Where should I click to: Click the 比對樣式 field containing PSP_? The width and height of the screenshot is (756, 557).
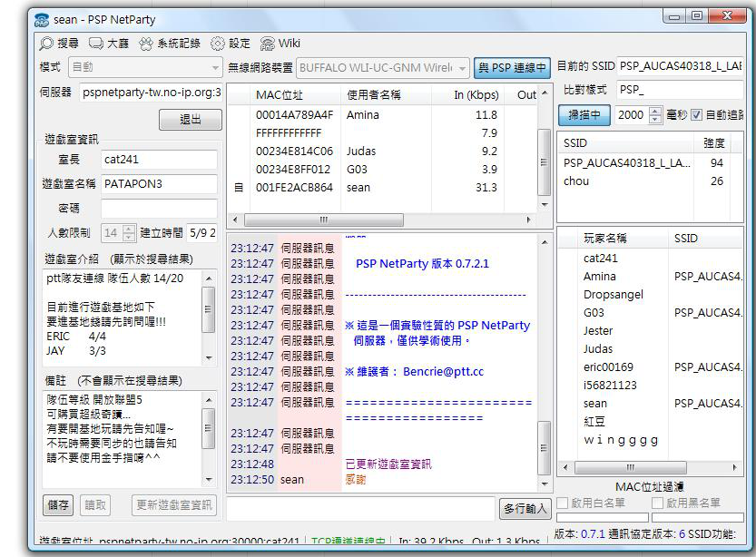pyautogui.click(x=680, y=90)
